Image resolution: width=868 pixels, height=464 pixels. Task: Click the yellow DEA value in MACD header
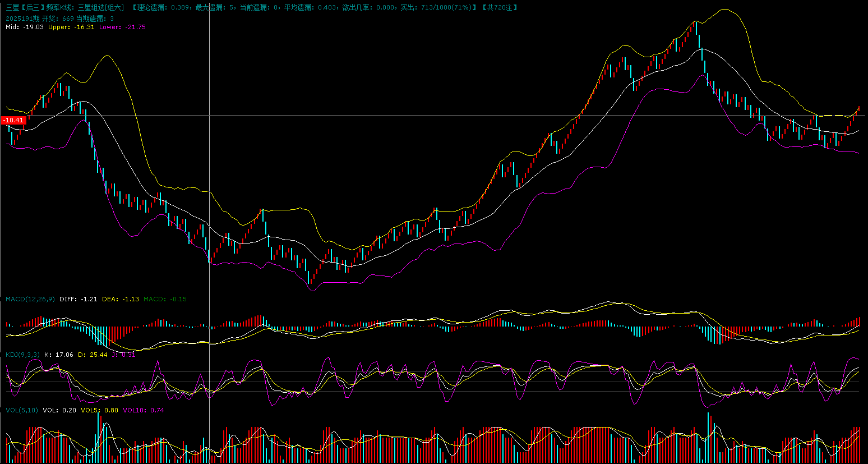pyautogui.click(x=120, y=299)
